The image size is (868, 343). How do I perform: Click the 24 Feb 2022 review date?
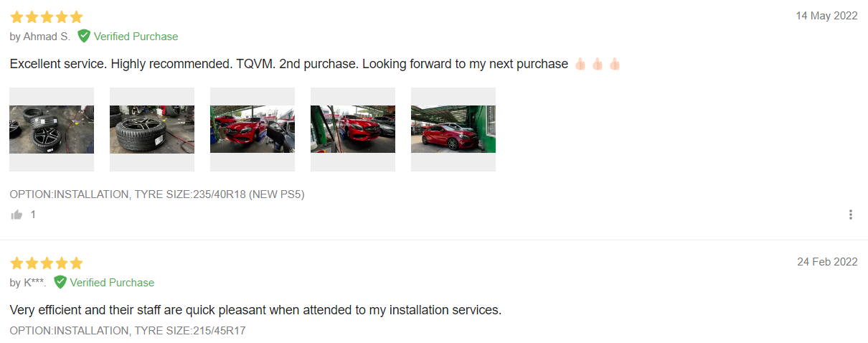[x=827, y=262]
